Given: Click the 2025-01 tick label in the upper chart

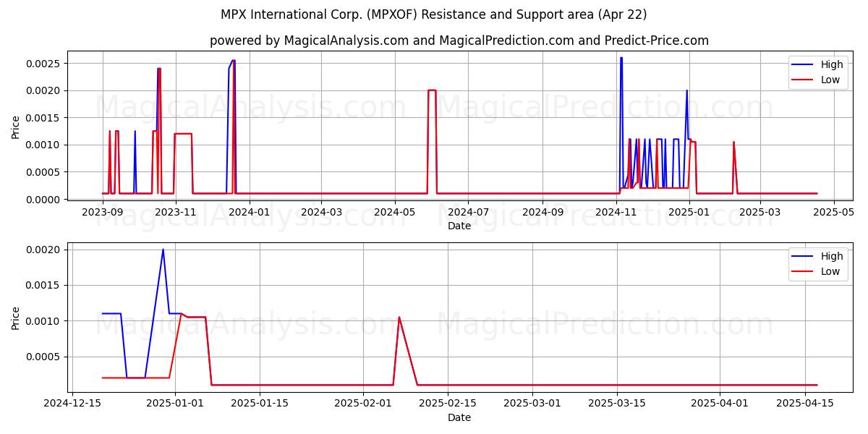Looking at the screenshot, I should coord(689,212).
